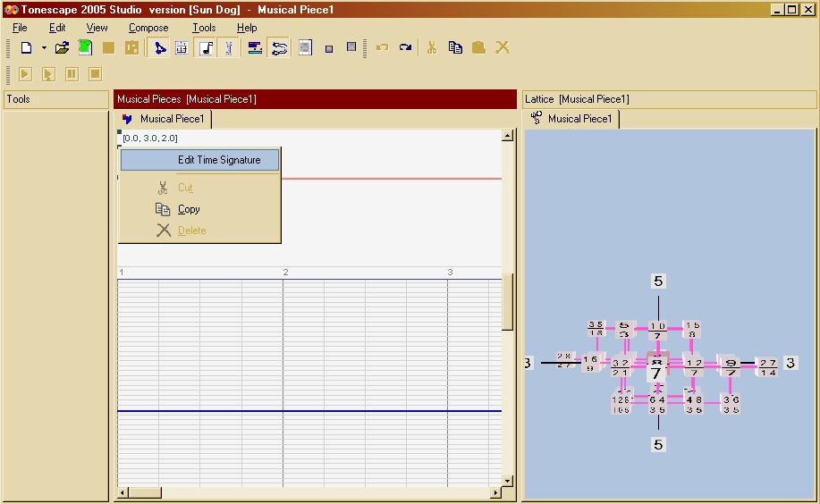This screenshot has width=820, height=504.
Task: Click the toolbar Copy icon
Action: click(x=455, y=47)
